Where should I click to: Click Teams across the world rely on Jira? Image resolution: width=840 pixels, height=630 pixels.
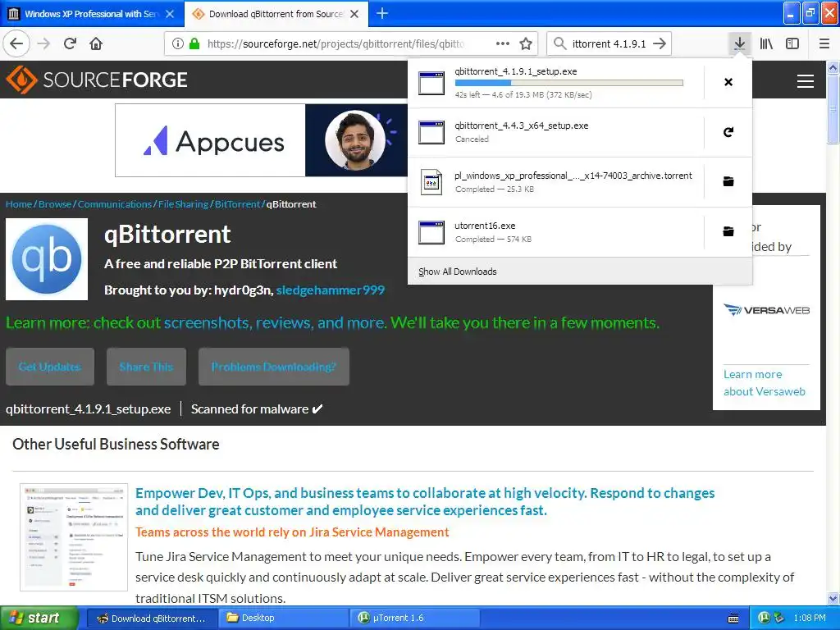(x=292, y=532)
